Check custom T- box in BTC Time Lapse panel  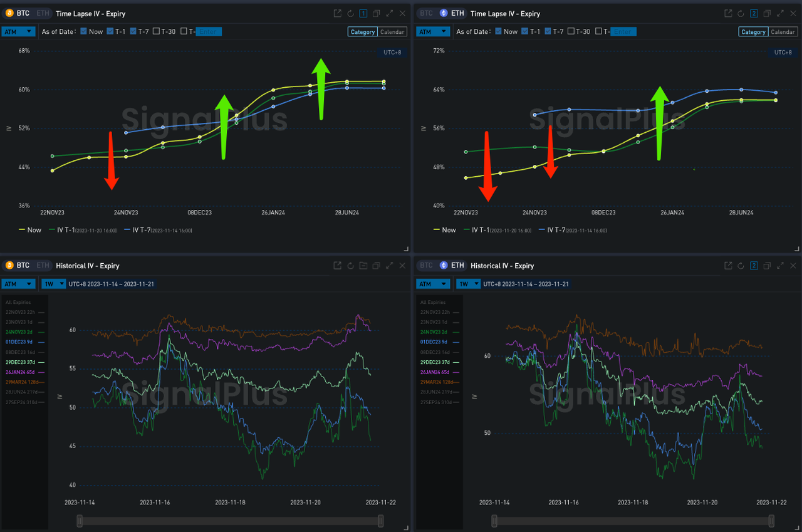185,31
